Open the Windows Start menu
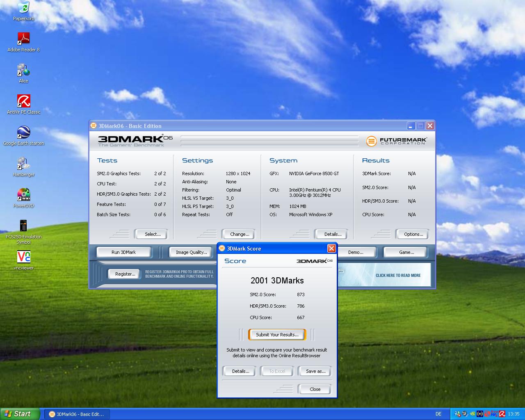Image resolution: width=525 pixels, height=420 pixels. [20, 414]
